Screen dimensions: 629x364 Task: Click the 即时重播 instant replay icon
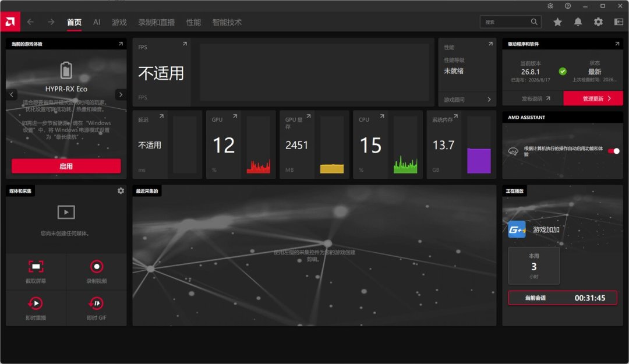pyautogui.click(x=36, y=303)
